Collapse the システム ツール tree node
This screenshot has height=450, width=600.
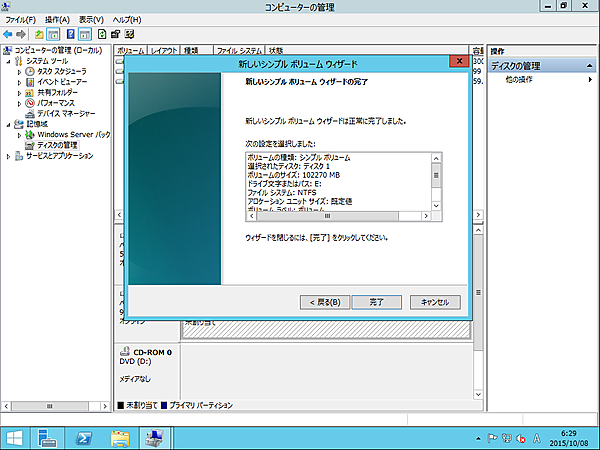[8, 60]
